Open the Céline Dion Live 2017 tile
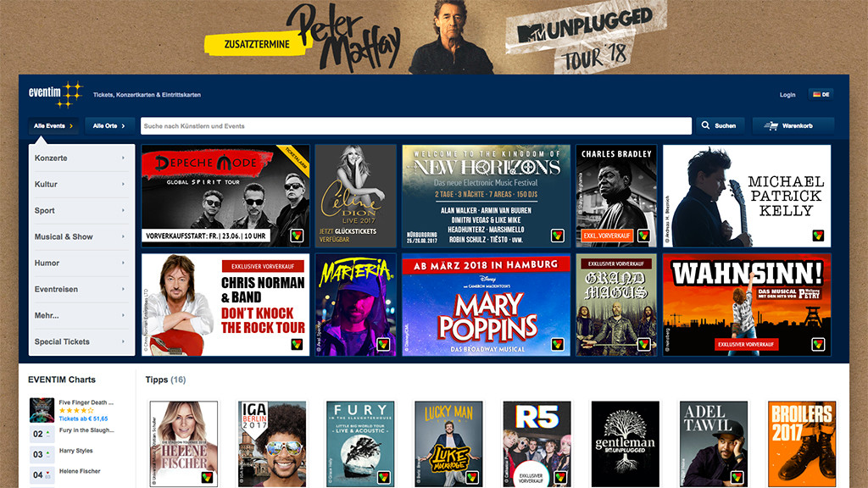This screenshot has height=488, width=868. [355, 196]
